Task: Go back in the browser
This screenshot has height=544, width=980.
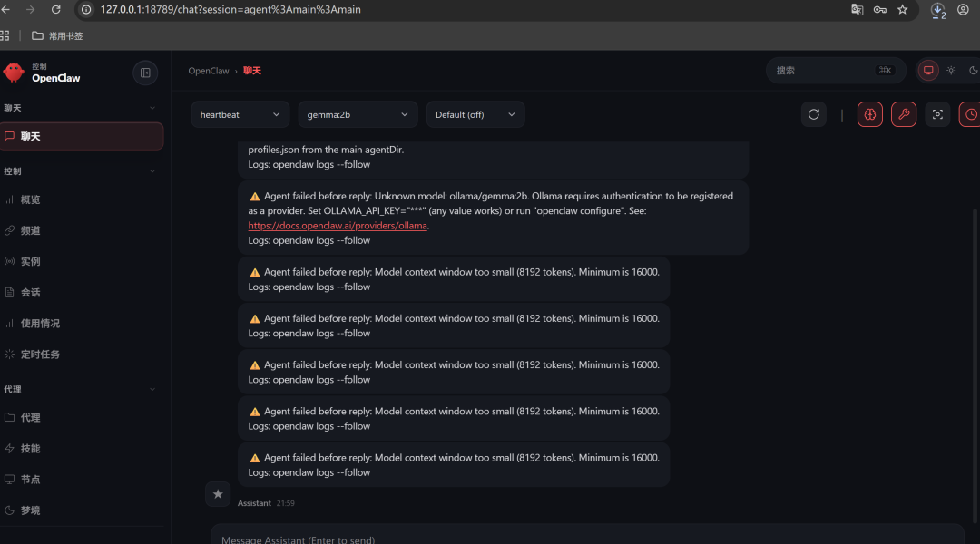Action: point(5,9)
